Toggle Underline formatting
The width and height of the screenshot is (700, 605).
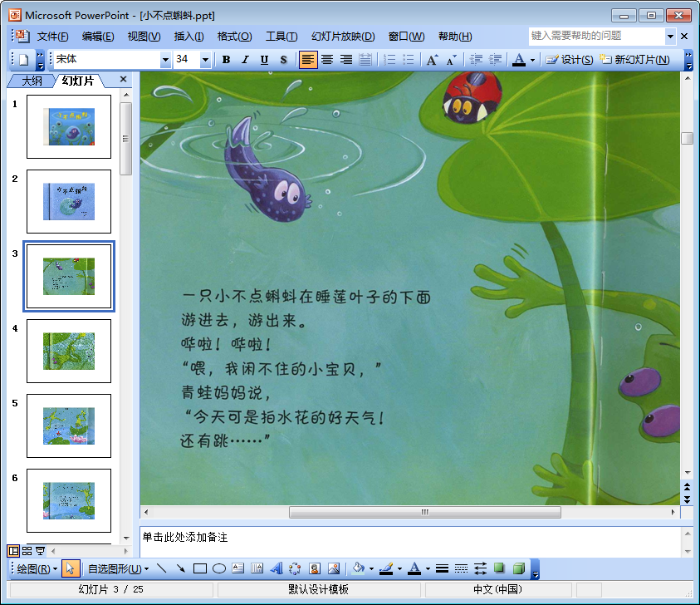coord(264,60)
